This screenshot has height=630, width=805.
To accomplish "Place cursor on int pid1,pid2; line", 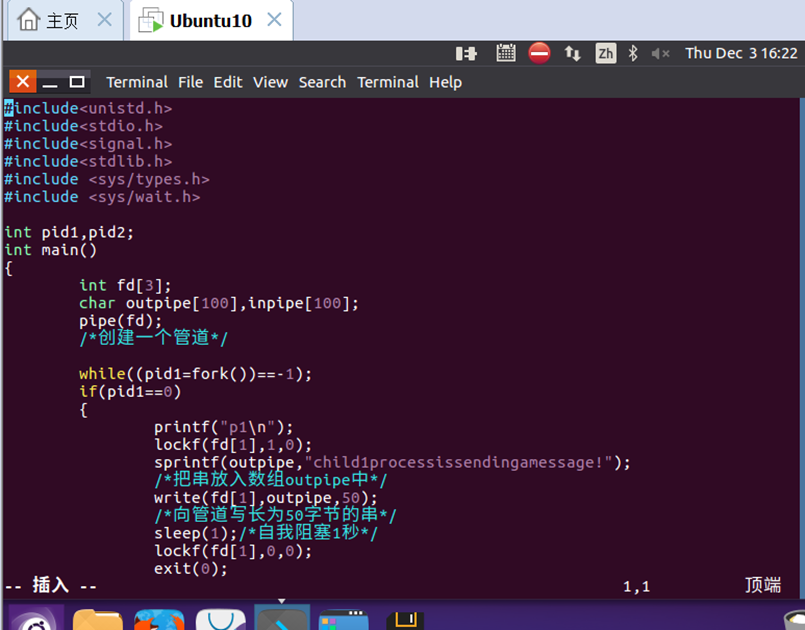I will click(69, 232).
